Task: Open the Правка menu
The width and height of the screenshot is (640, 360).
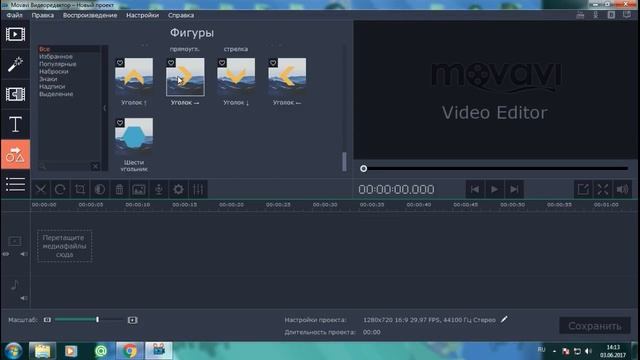Action: (43, 15)
